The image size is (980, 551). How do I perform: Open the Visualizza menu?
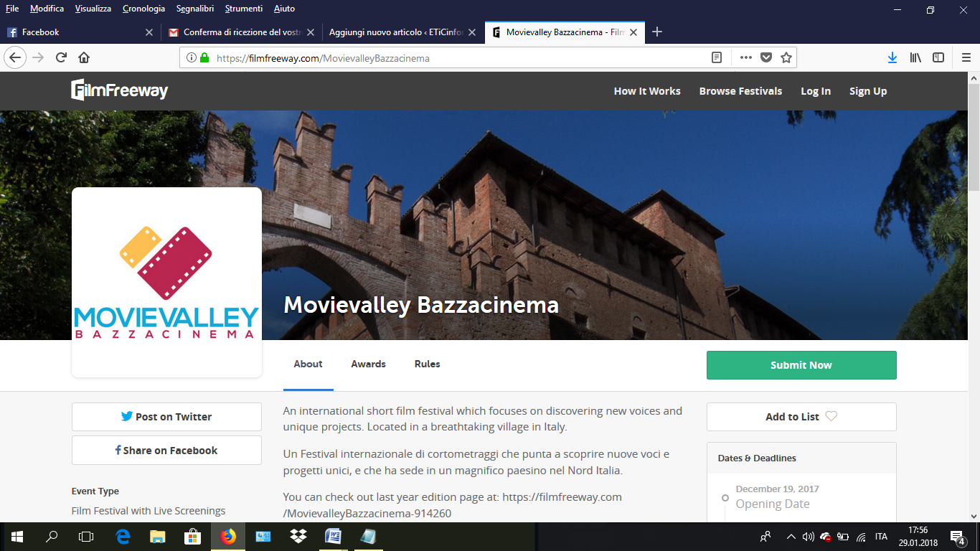pos(93,9)
